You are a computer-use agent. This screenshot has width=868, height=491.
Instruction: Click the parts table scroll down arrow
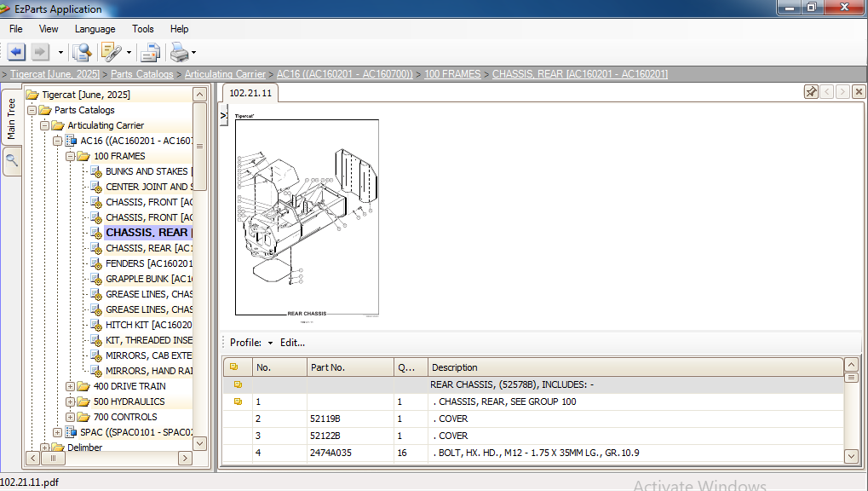(852, 456)
